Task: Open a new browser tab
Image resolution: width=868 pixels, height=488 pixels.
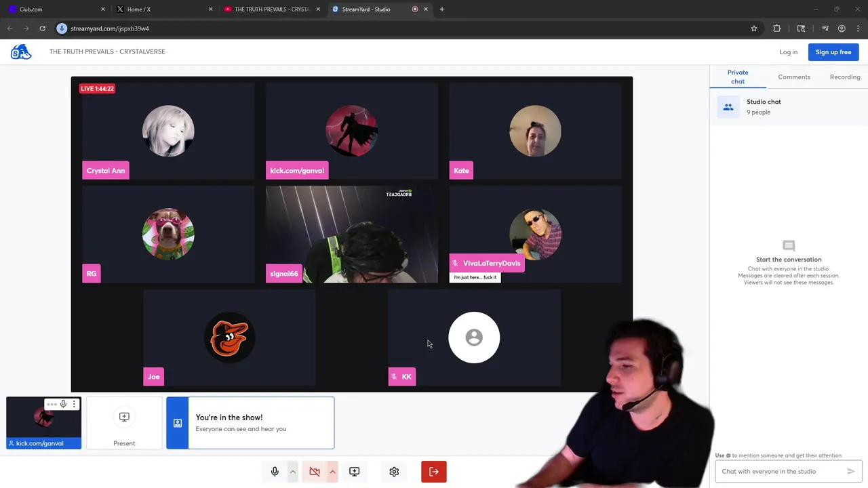Action: click(442, 9)
